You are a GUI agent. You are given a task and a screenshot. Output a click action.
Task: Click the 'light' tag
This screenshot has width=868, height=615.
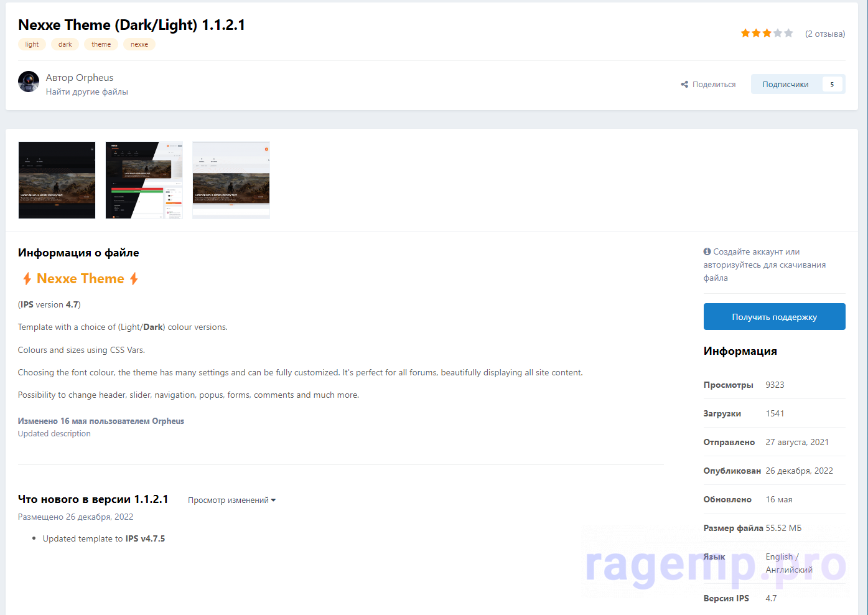pyautogui.click(x=32, y=45)
